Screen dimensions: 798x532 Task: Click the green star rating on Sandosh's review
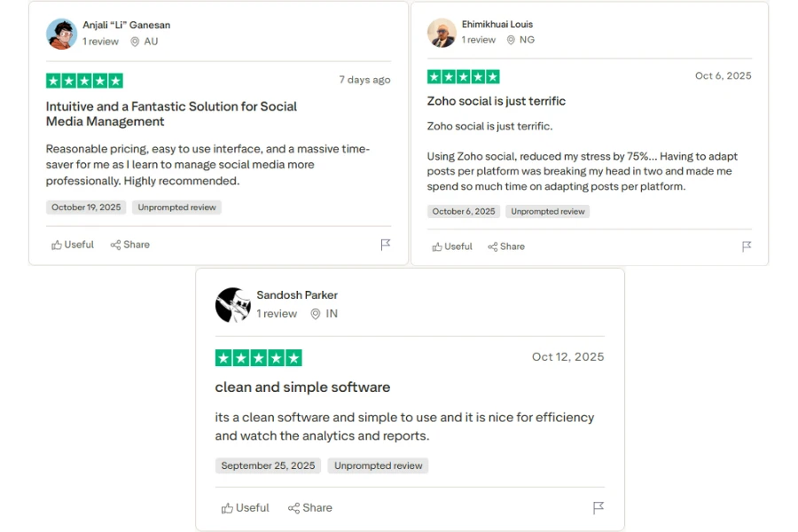pyautogui.click(x=258, y=357)
